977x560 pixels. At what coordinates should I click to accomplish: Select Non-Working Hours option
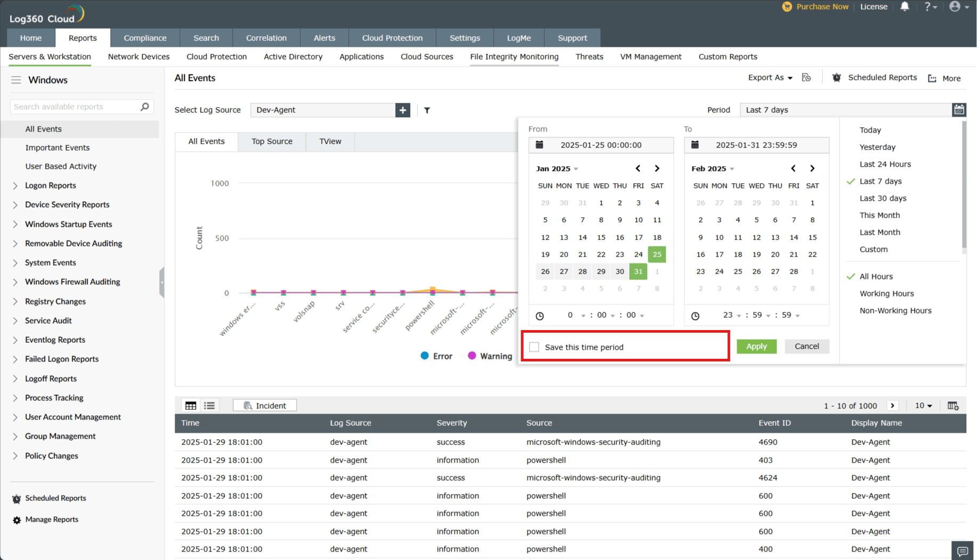pyautogui.click(x=895, y=310)
